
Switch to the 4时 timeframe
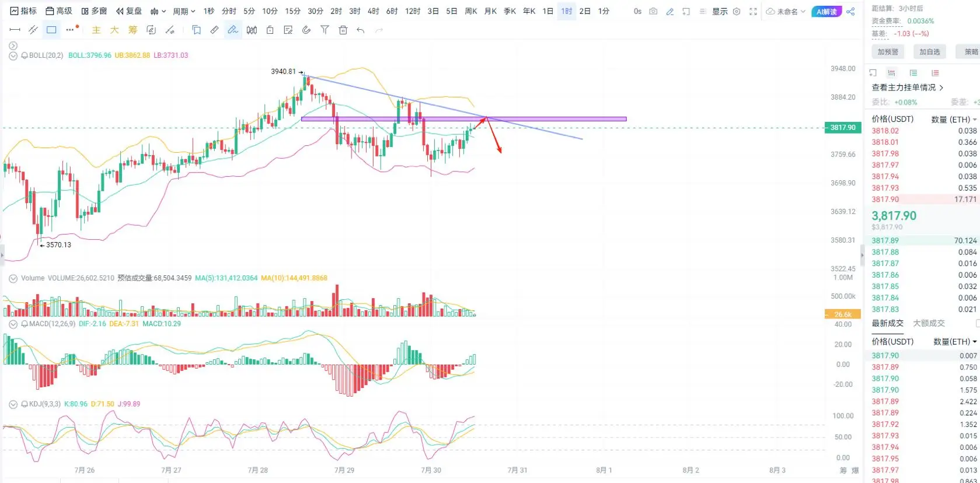coord(374,11)
